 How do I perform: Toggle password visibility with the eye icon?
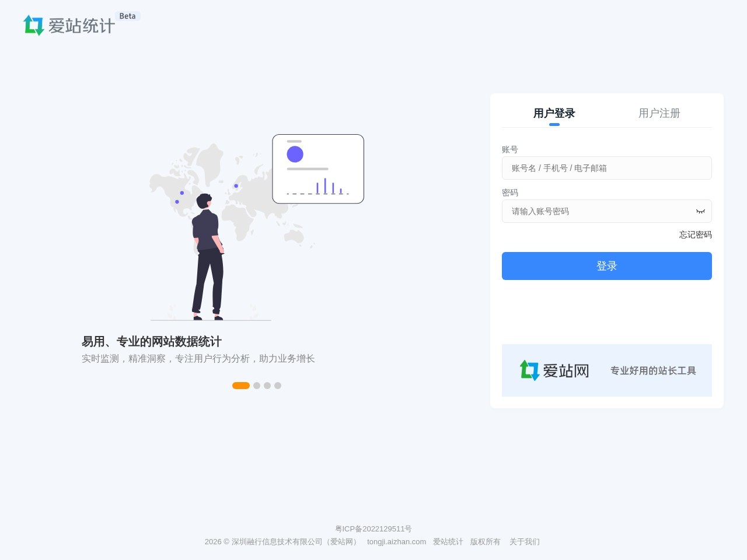pos(700,211)
